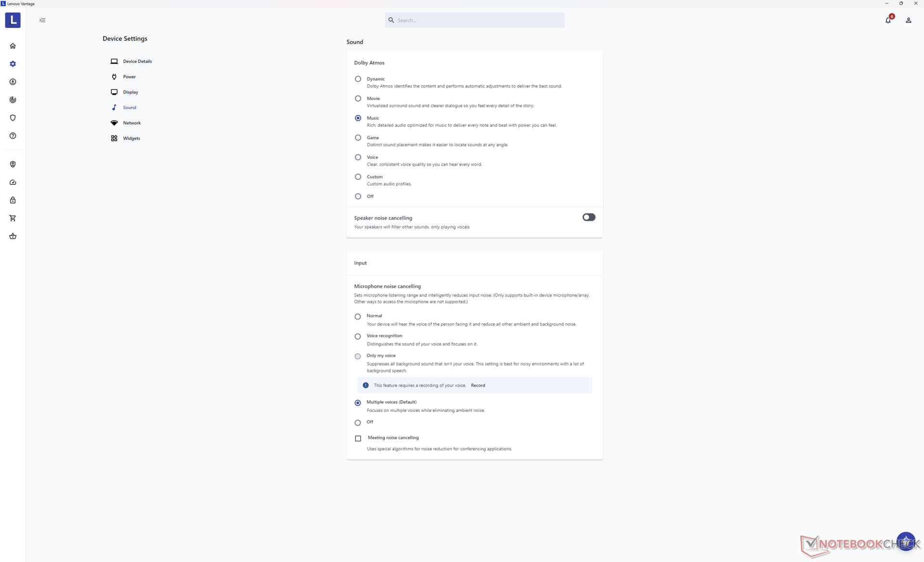The width and height of the screenshot is (924, 562).
Task: Select Voice recognition microphone option
Action: [358, 336]
